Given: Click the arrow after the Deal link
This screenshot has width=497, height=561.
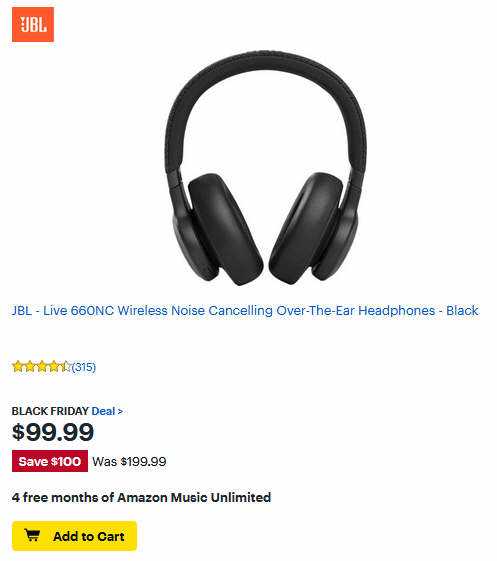Looking at the screenshot, I should click(x=120, y=412).
